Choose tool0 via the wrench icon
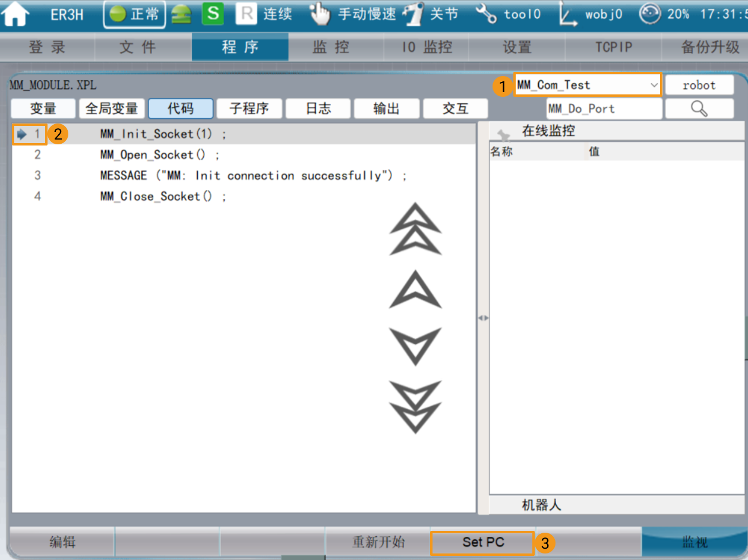748x560 pixels. [x=486, y=15]
